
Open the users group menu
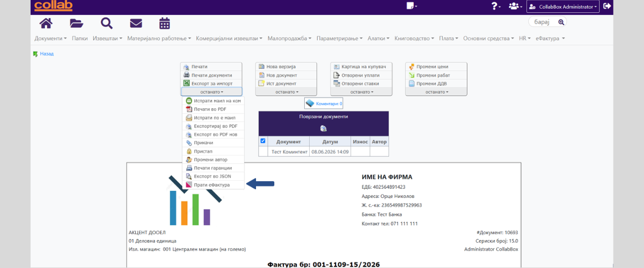[x=515, y=6]
